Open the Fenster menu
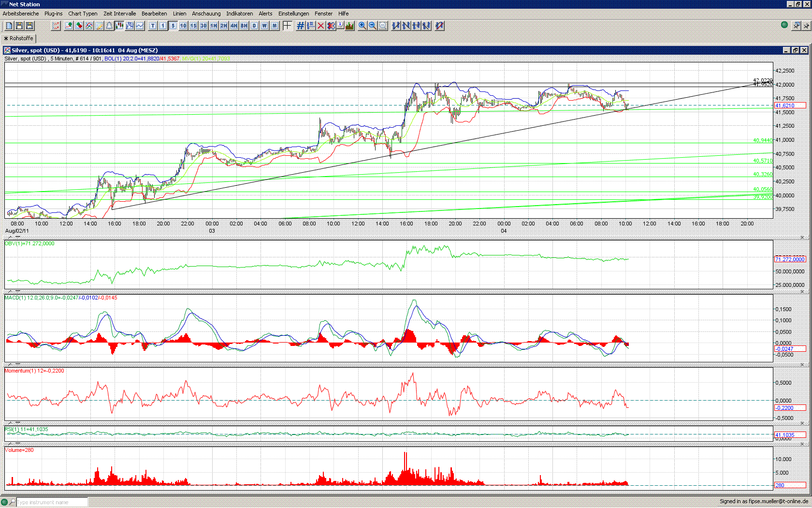 tap(323, 14)
